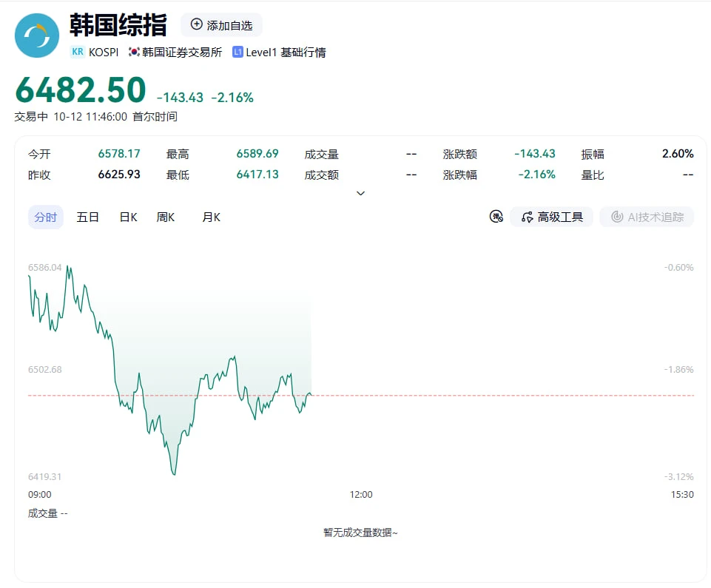This screenshot has height=588, width=711.
Task: Click the 韩国证券交易所 exchange label
Action: 182,52
